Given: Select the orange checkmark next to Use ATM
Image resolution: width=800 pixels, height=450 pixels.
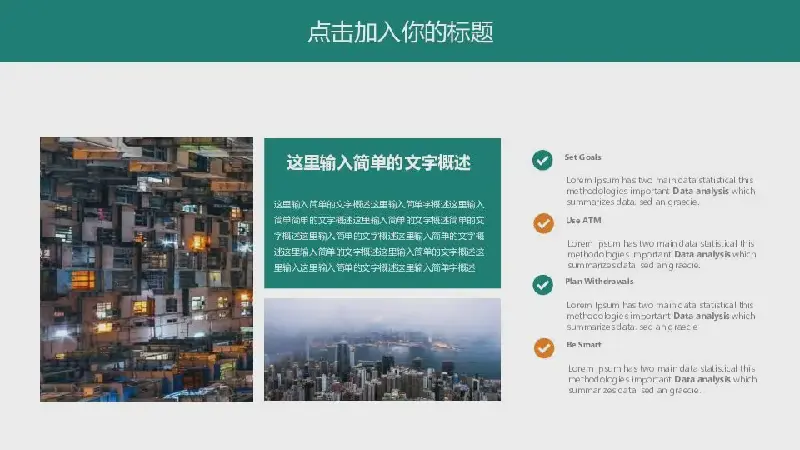Looking at the screenshot, I should pos(543,222).
